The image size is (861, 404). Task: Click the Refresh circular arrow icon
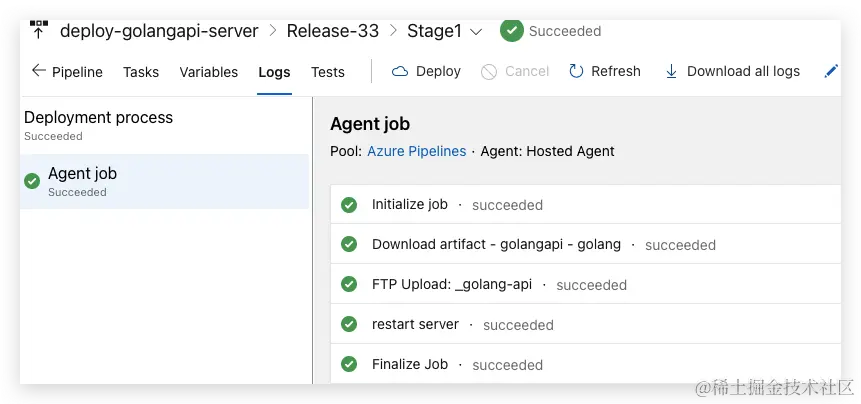576,71
